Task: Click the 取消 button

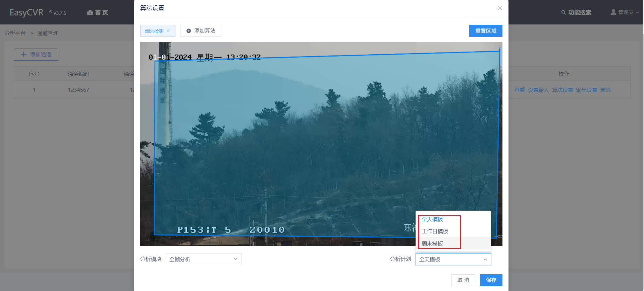Action: [463, 280]
